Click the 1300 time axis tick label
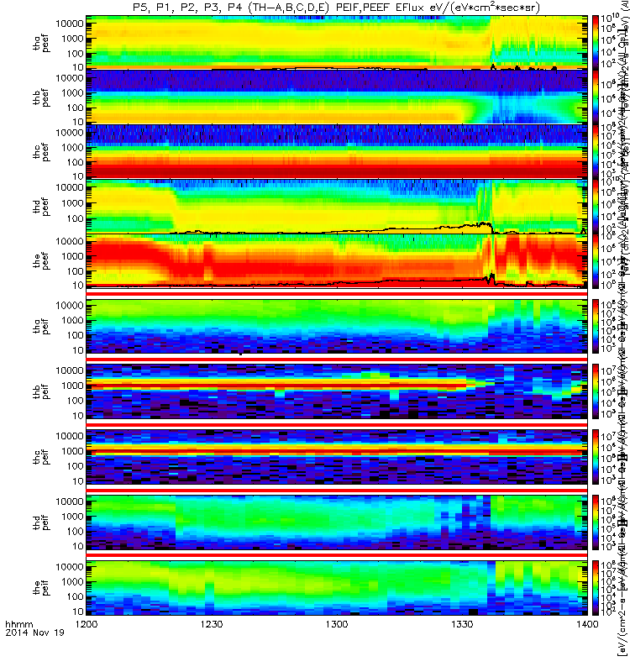Screen dimensions: 630x672 coord(337,624)
